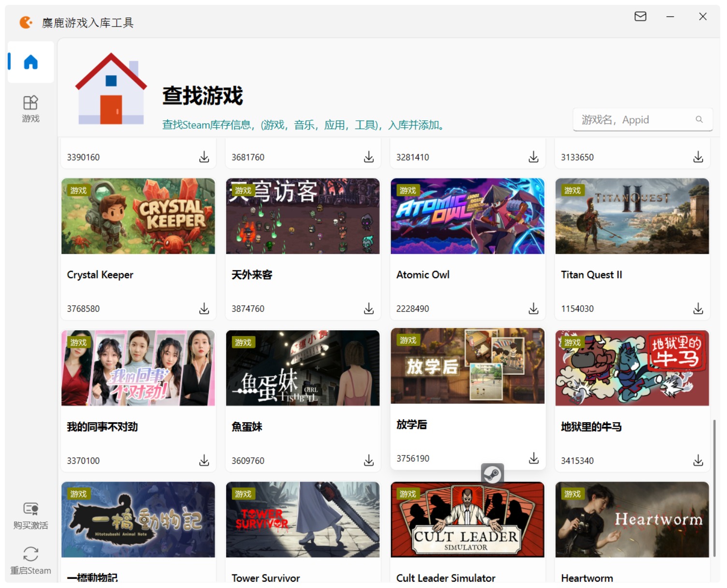Image resolution: width=727 pixels, height=588 pixels.
Task: Open the 放学后 cover image
Action: coord(467,366)
